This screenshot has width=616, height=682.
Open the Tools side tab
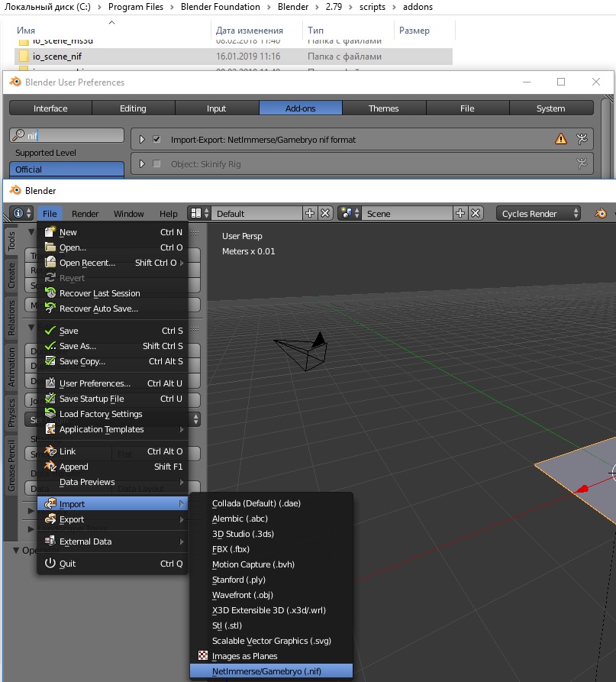coord(11,241)
